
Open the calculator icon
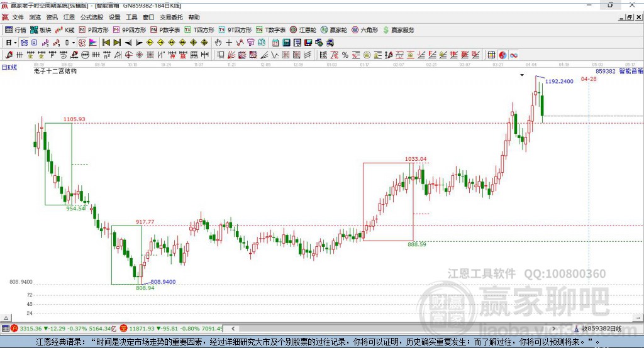pyautogui.click(x=286, y=43)
